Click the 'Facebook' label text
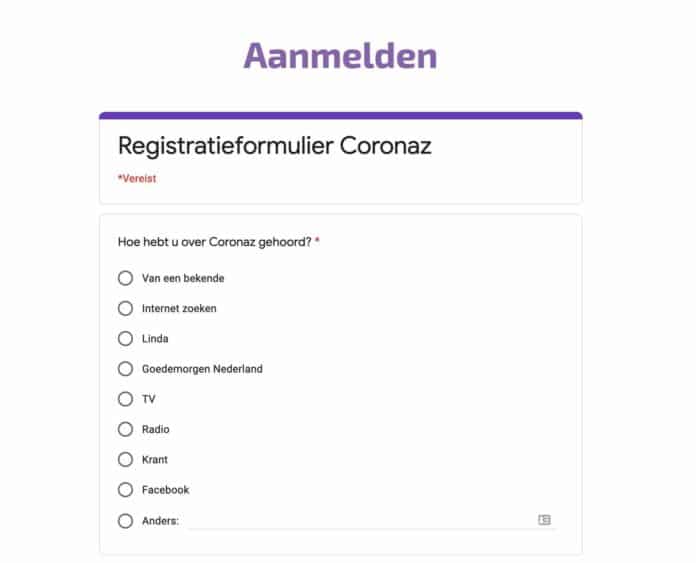Viewport: 696px width, 563px height. coord(165,490)
